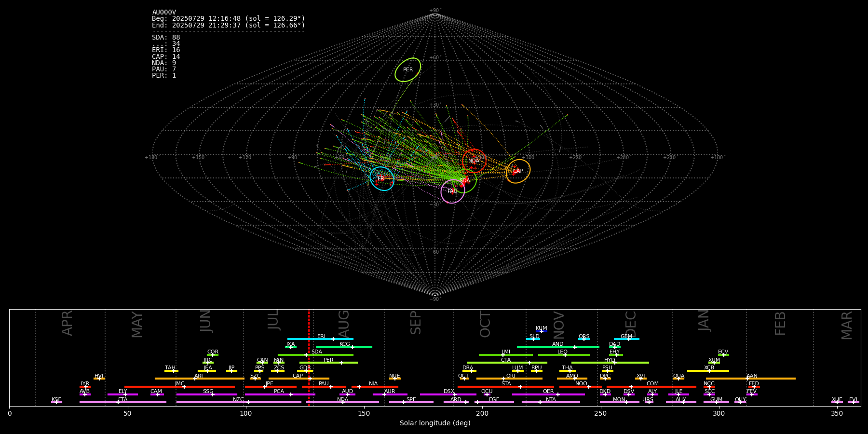Click the NZC shower bar in the timeline
This screenshot has width=868, height=434.
[x=239, y=402]
